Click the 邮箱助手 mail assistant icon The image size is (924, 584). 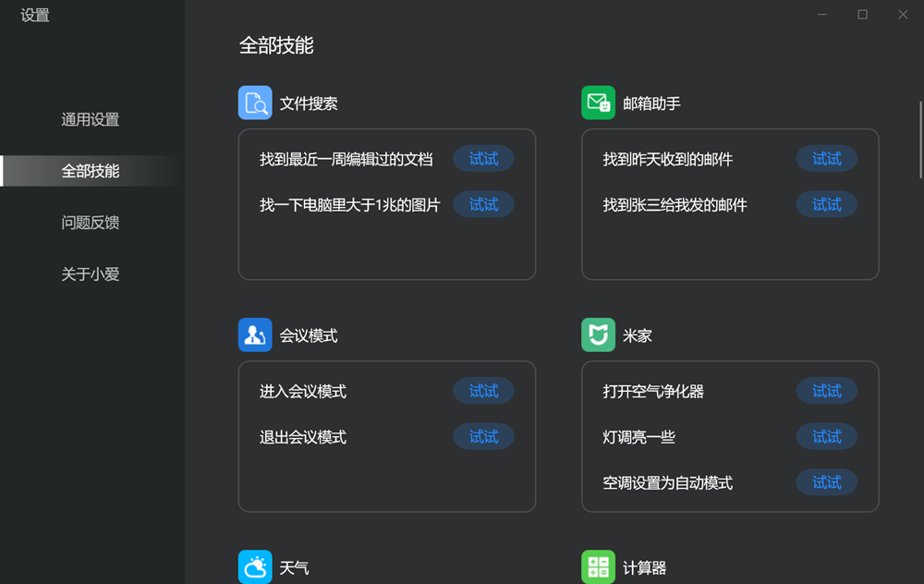(598, 103)
